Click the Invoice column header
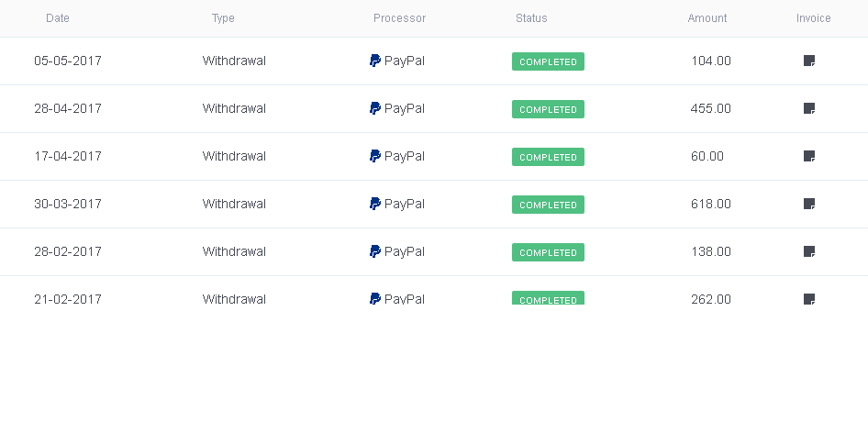 (813, 18)
